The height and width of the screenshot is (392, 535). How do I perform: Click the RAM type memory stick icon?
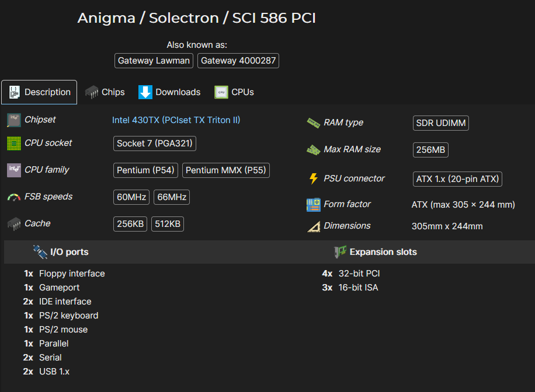pos(312,123)
